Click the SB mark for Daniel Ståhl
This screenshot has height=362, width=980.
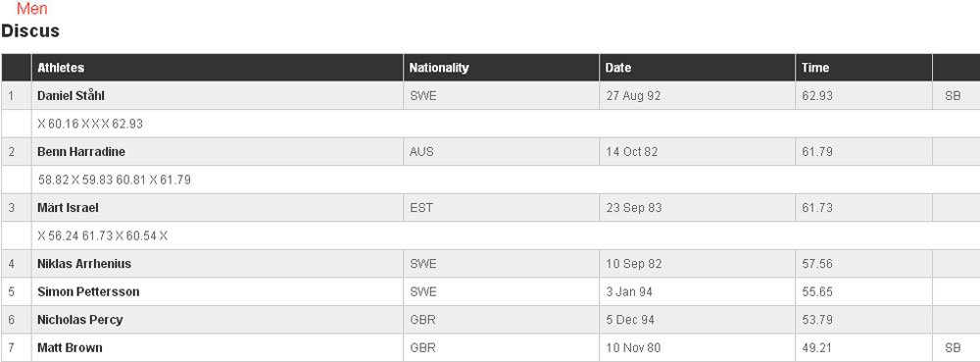tap(954, 96)
